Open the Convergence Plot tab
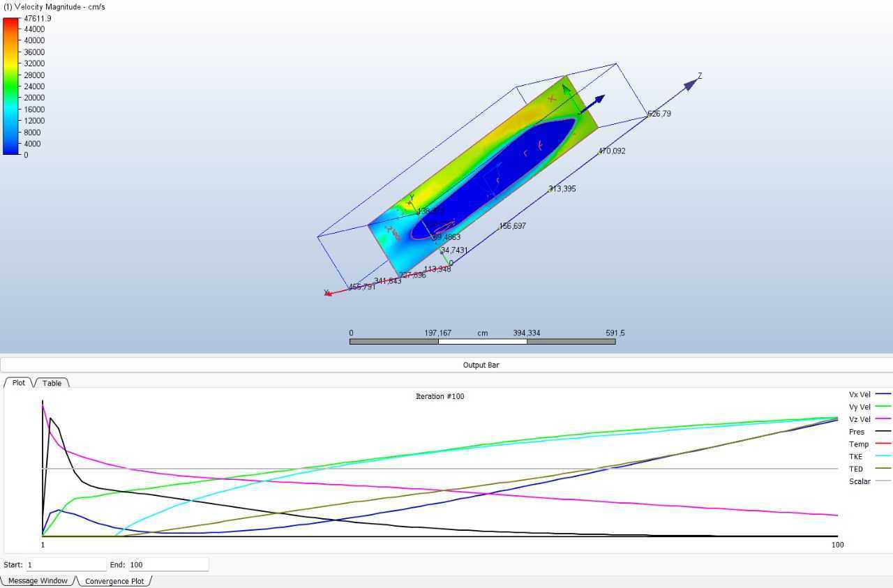Viewport: 893px width, 588px height. pos(114,580)
